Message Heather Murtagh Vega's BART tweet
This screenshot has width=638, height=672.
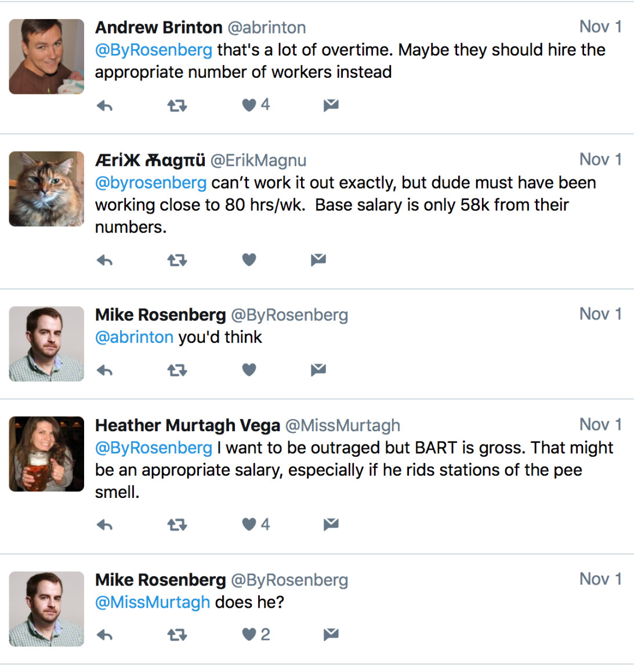pos(331,525)
